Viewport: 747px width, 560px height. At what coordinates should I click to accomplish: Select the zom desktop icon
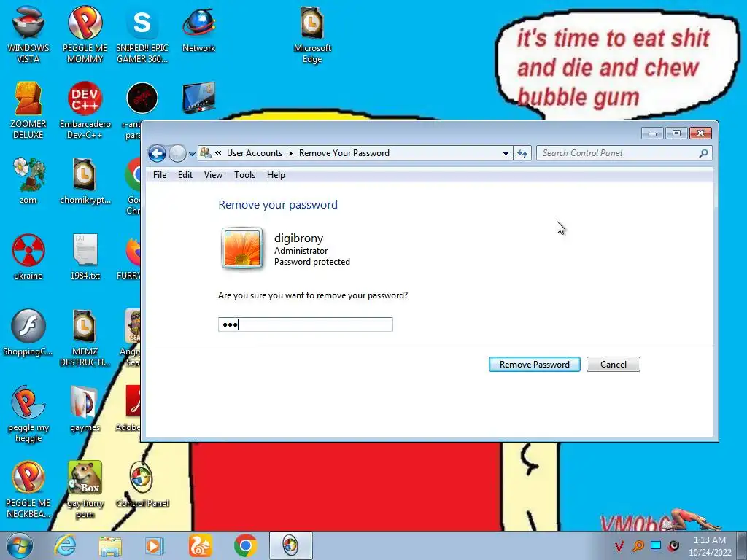click(28, 181)
